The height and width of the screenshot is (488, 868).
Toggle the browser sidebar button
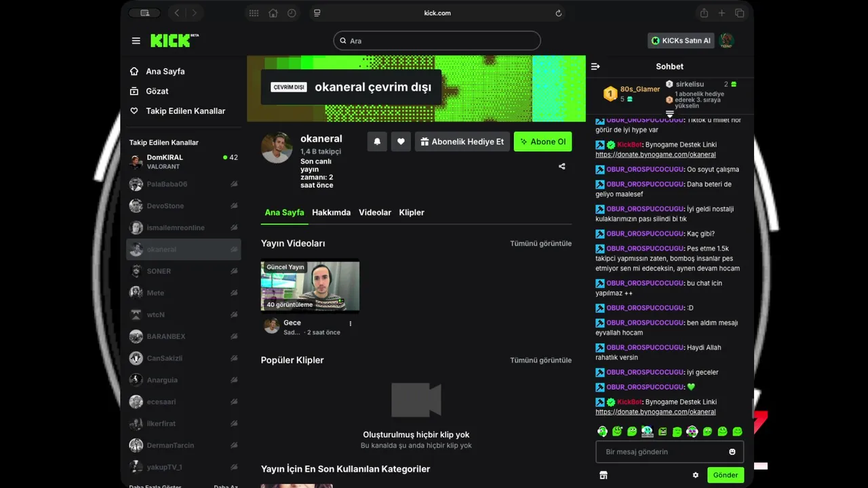(x=144, y=13)
